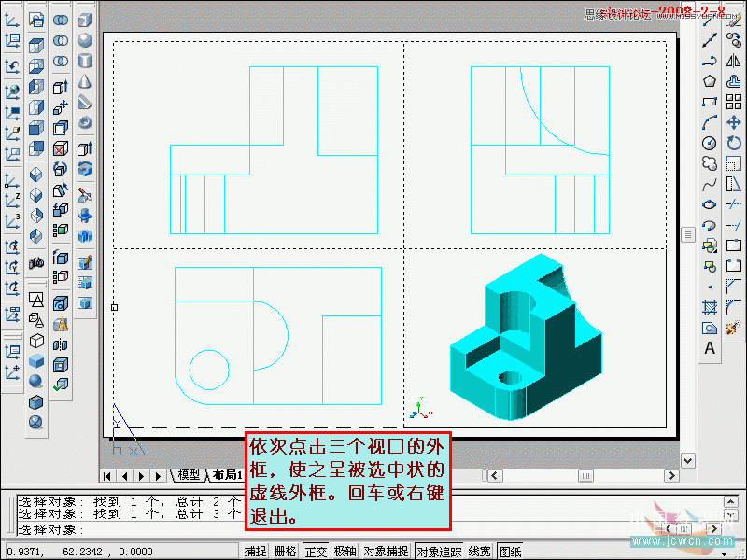Click the 图纸 paper space button
Viewport: 747px width, 560px height.
pos(511,552)
